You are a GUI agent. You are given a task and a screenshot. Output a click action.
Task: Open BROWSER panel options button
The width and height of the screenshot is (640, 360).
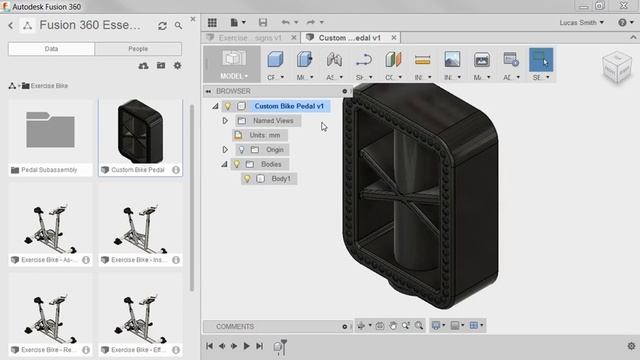344,91
